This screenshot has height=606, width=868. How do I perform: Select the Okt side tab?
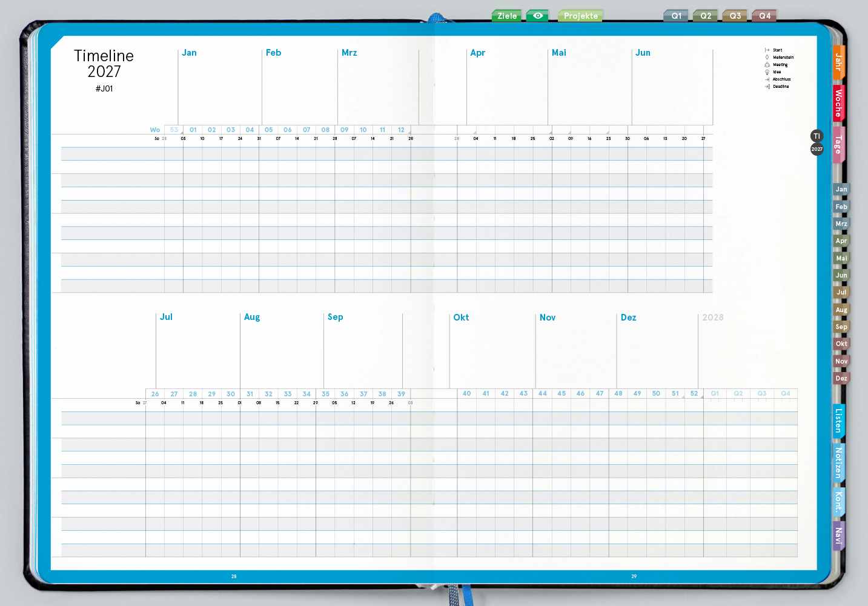tap(841, 344)
